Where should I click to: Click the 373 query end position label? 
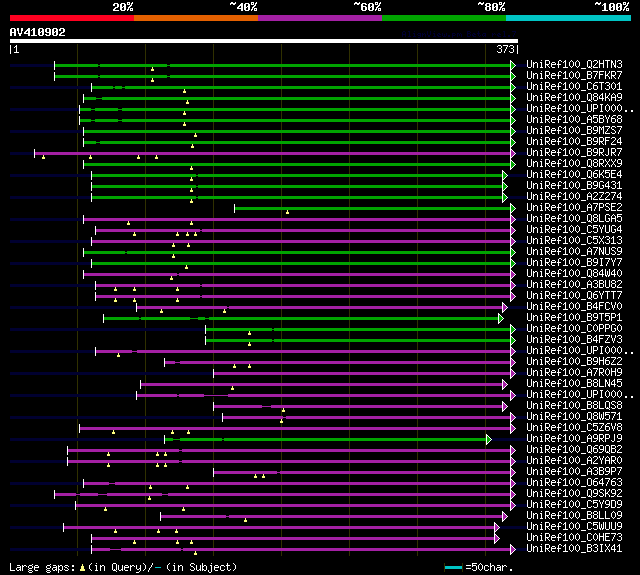click(505, 49)
